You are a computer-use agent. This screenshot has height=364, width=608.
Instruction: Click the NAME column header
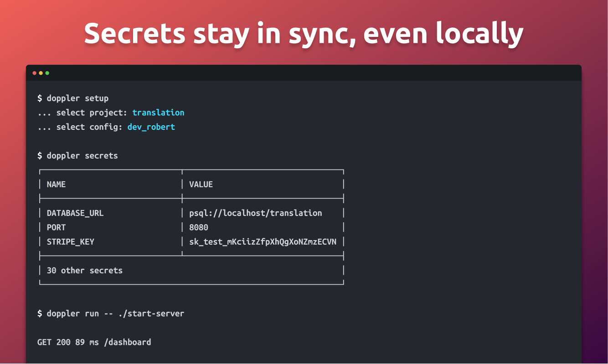coord(56,185)
